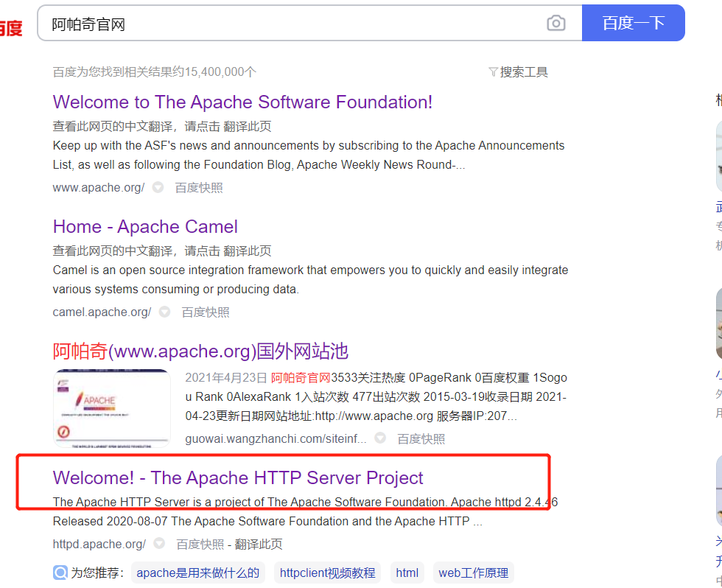Click the Apache HTTP Server Project result title

click(237, 478)
